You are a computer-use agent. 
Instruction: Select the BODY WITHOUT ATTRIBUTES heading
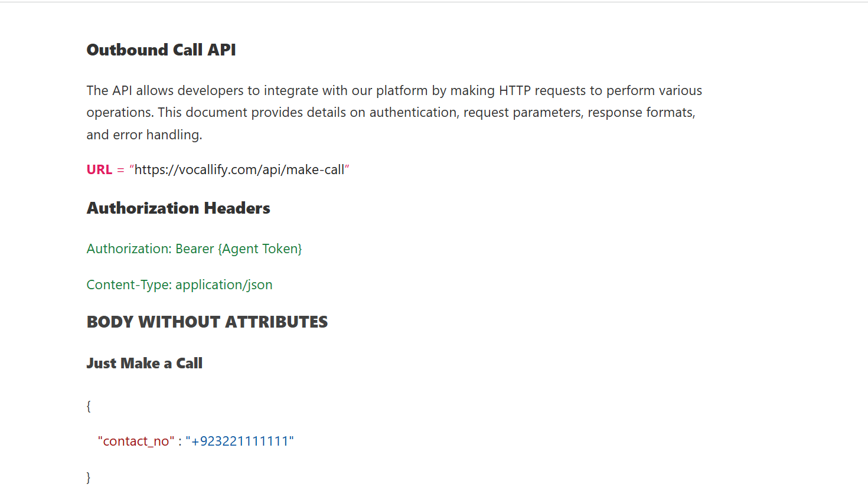click(207, 322)
